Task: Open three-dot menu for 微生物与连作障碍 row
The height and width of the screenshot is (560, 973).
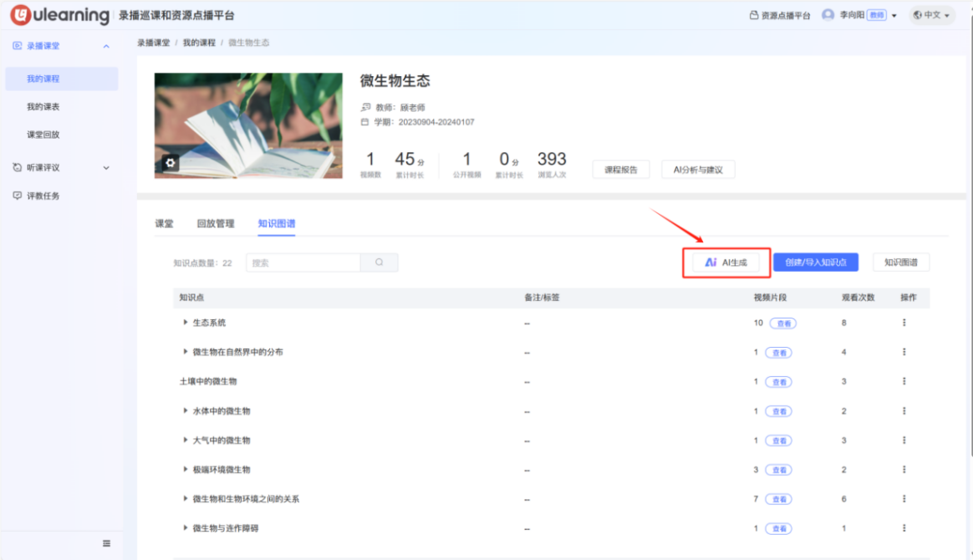Action: 904,528
